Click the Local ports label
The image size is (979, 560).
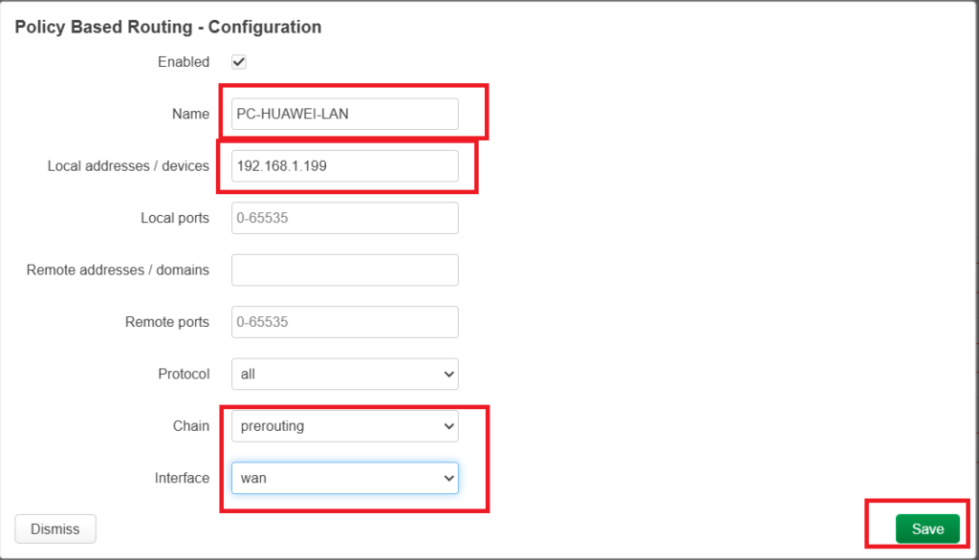click(x=175, y=218)
